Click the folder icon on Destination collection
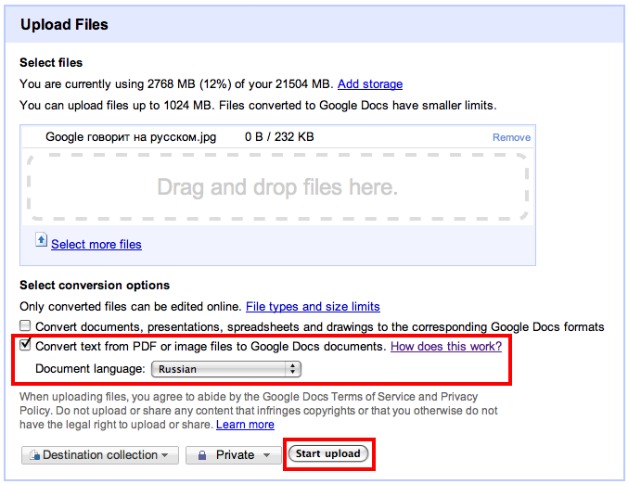 pos(35,455)
